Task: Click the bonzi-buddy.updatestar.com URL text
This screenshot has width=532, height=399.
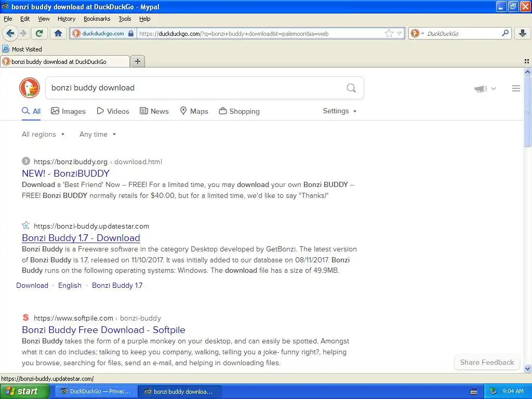Action: pyautogui.click(x=91, y=227)
